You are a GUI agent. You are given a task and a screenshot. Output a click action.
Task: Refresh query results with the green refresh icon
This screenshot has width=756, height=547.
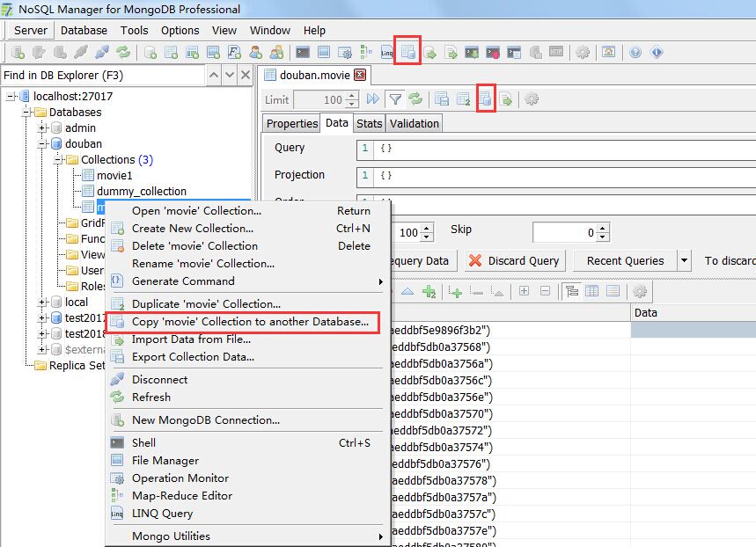point(416,98)
